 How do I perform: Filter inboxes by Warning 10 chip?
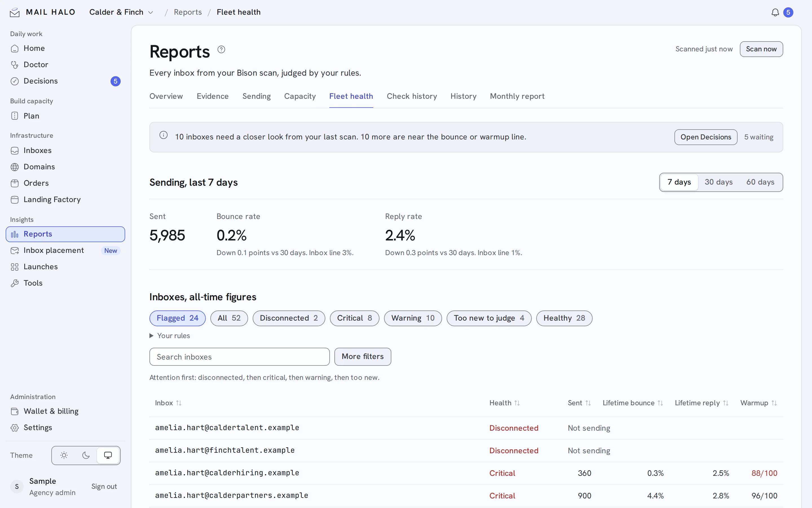click(x=413, y=318)
